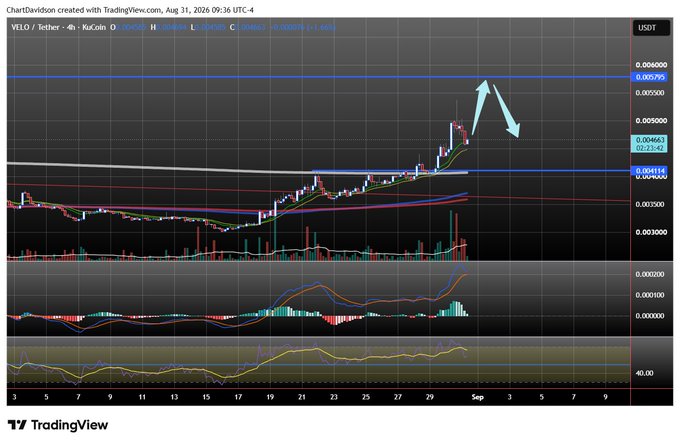
Task: Click the 0.005500 price axis label
Action: coord(651,93)
